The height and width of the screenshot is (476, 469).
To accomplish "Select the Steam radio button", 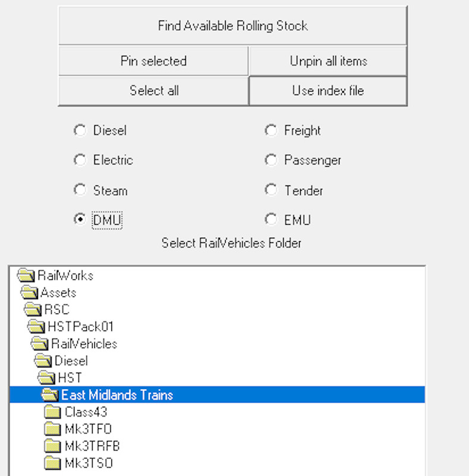I will [80, 190].
